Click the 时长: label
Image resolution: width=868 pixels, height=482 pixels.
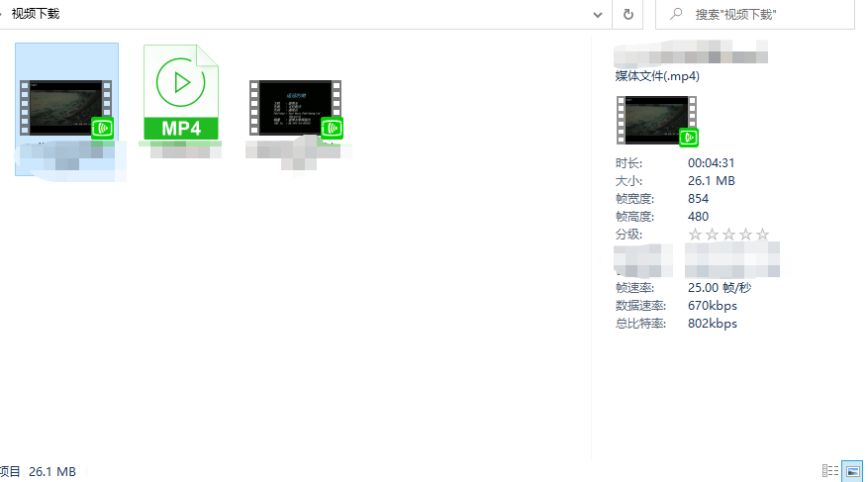click(628, 163)
